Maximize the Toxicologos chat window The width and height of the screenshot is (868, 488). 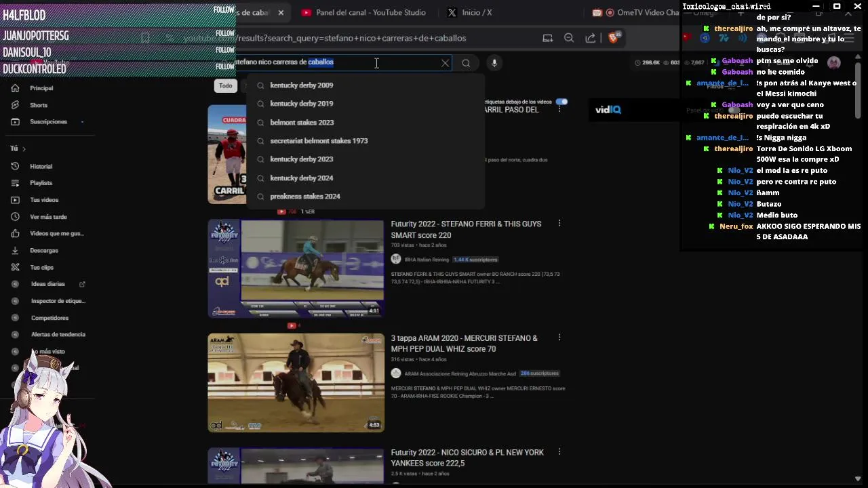coord(837,6)
